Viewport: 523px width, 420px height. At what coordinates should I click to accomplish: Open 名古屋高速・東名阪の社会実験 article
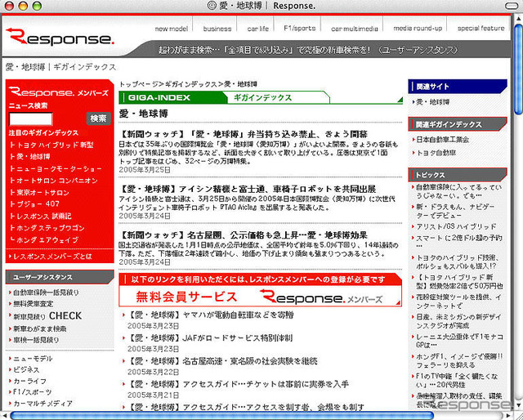(x=222, y=361)
